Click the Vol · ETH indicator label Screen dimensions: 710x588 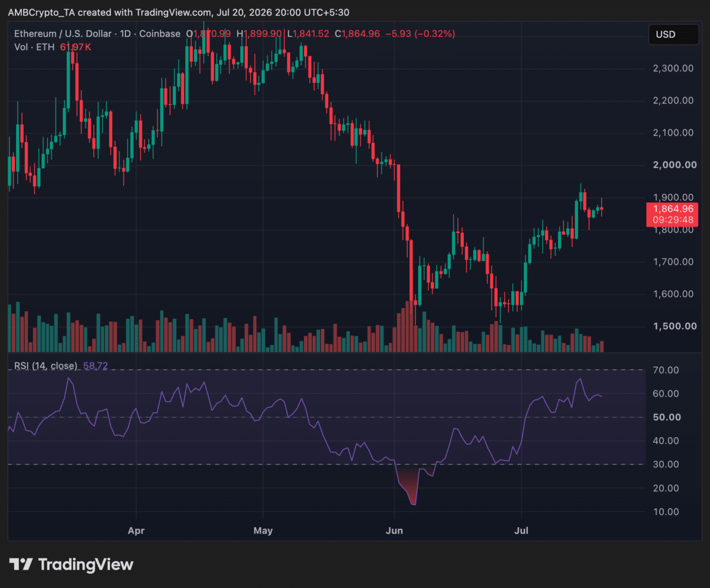point(35,46)
